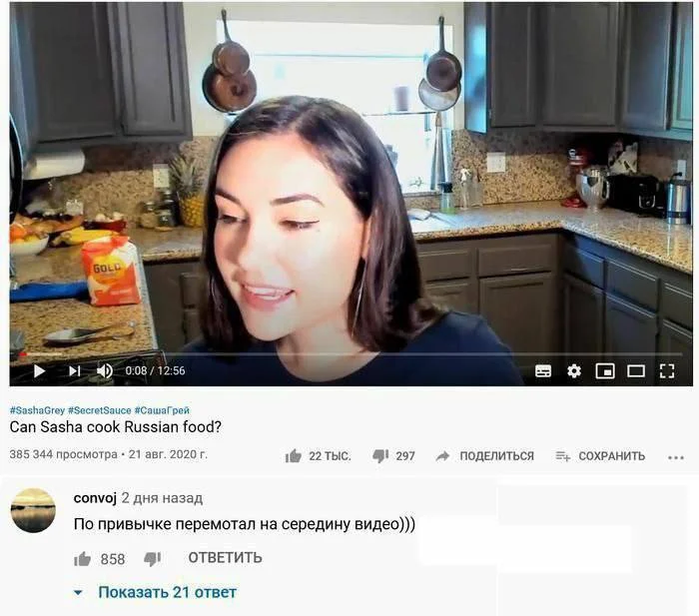The height and width of the screenshot is (616, 699).
Task: Seek using the video progress bar
Action: [x=349, y=353]
